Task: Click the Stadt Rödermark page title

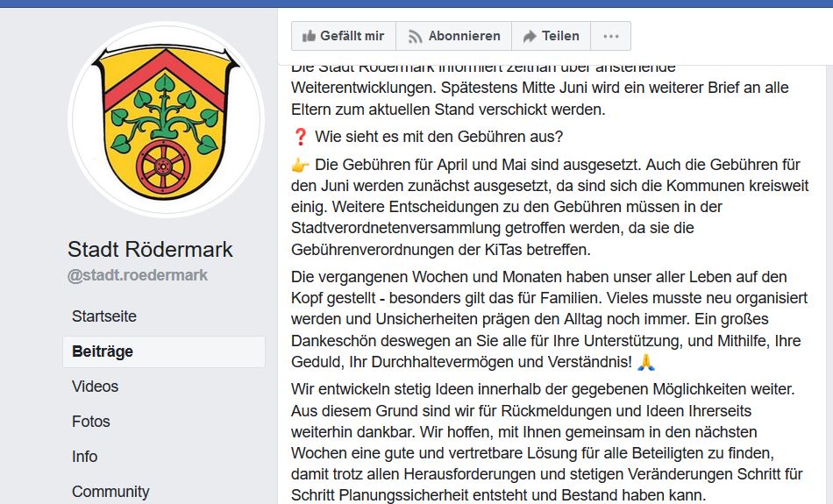Action: (x=151, y=249)
